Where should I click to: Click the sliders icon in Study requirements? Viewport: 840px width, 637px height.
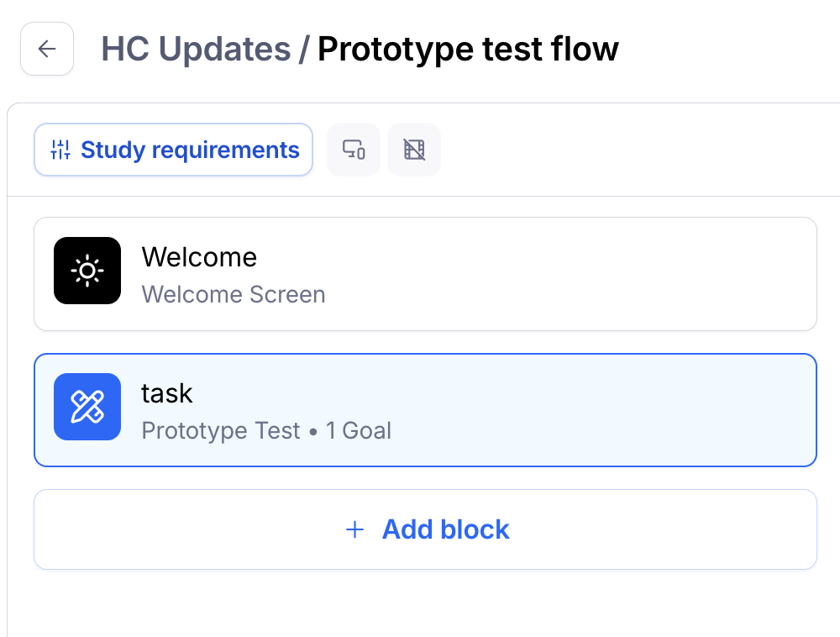click(x=60, y=150)
